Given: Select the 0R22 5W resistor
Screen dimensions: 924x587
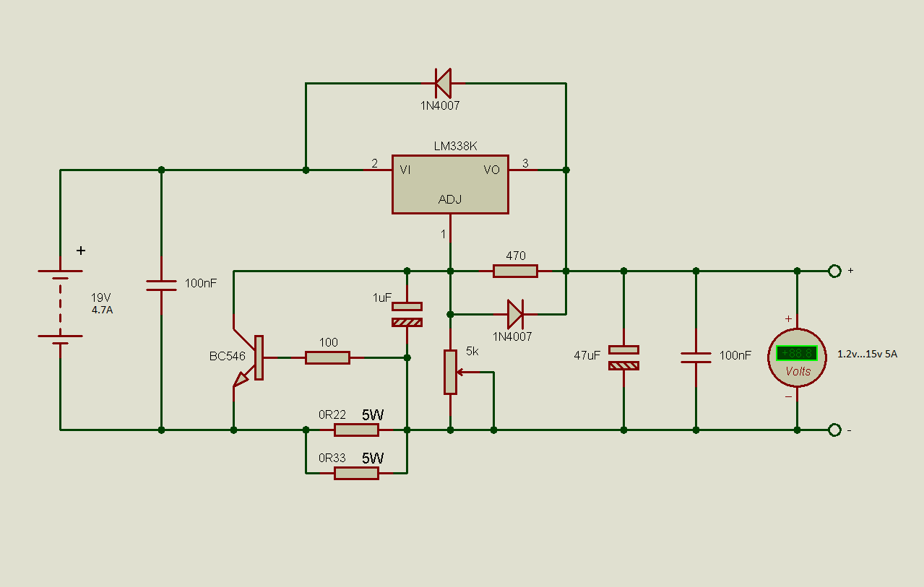Looking at the screenshot, I should click(356, 430).
